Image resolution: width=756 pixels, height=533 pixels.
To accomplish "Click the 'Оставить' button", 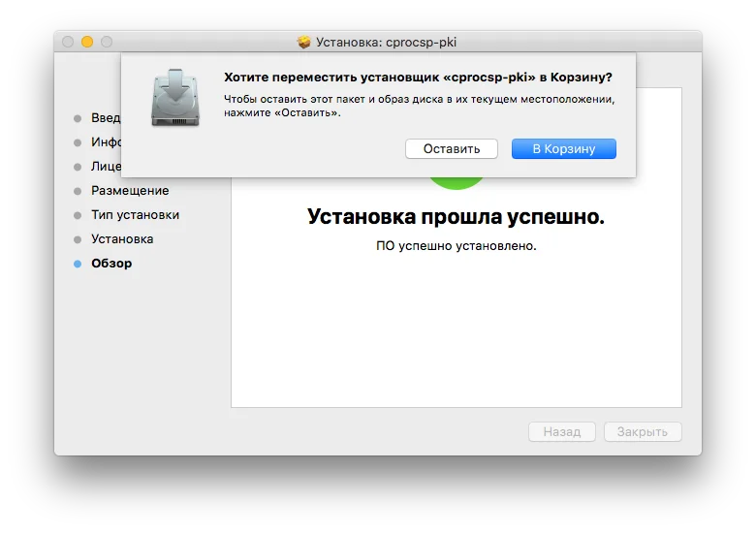I will [x=452, y=149].
